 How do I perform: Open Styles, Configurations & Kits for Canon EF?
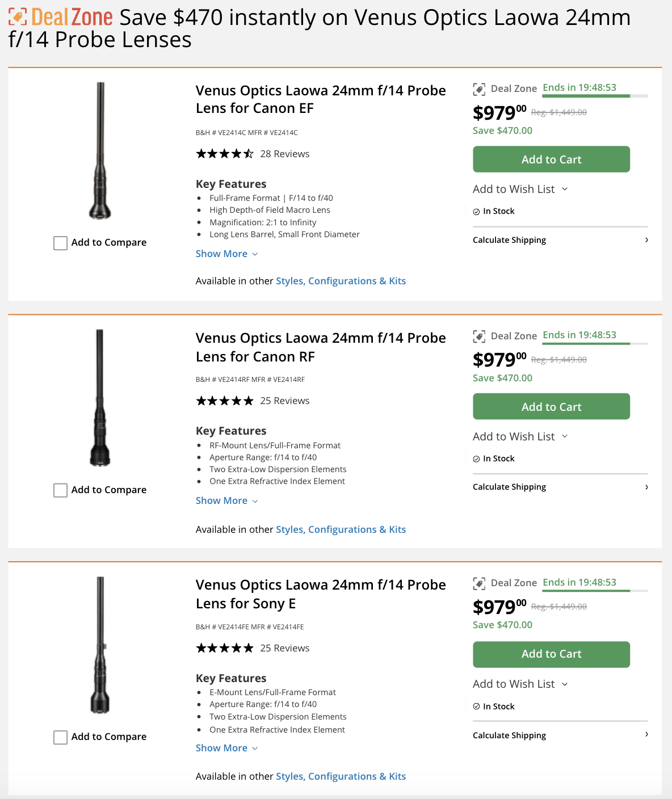[x=341, y=281]
